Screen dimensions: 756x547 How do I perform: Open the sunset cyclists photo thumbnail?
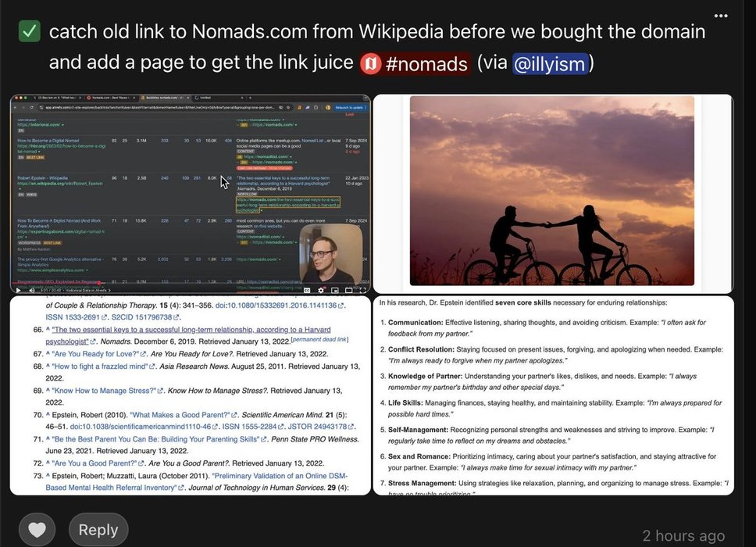coord(553,194)
